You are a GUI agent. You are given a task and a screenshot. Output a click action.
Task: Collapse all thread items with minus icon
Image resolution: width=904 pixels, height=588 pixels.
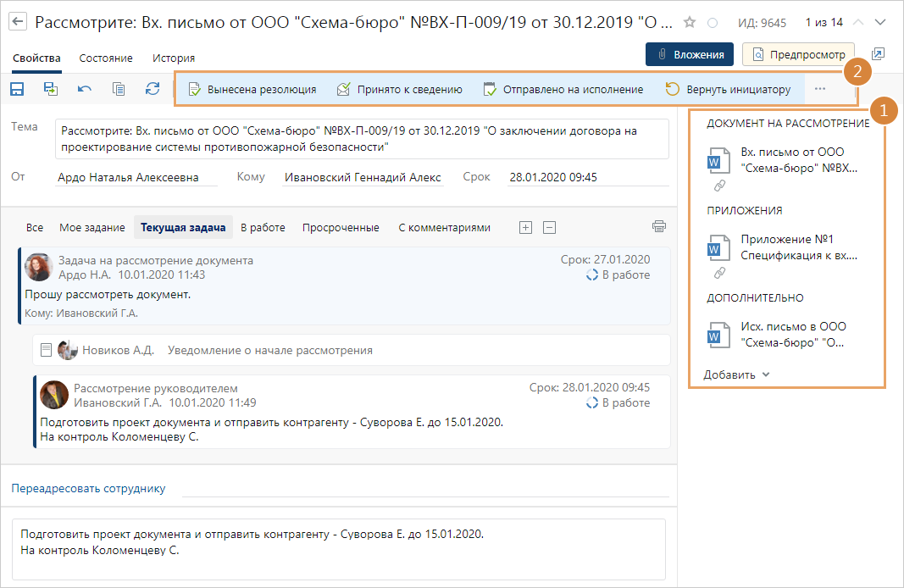(549, 227)
